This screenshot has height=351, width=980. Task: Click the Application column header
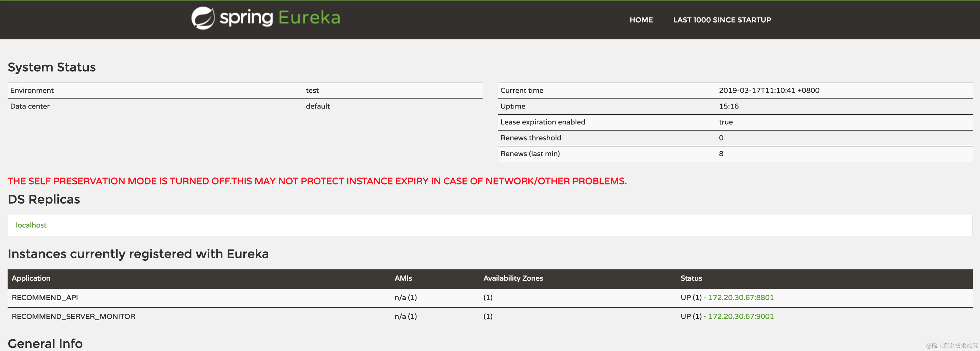[x=31, y=278]
